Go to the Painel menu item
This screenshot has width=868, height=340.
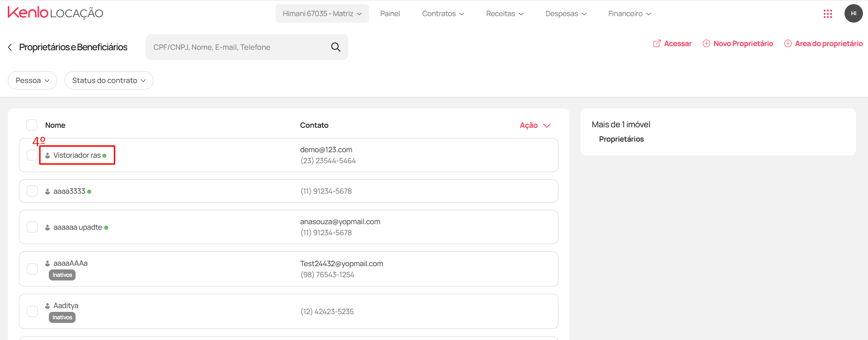pyautogui.click(x=390, y=14)
